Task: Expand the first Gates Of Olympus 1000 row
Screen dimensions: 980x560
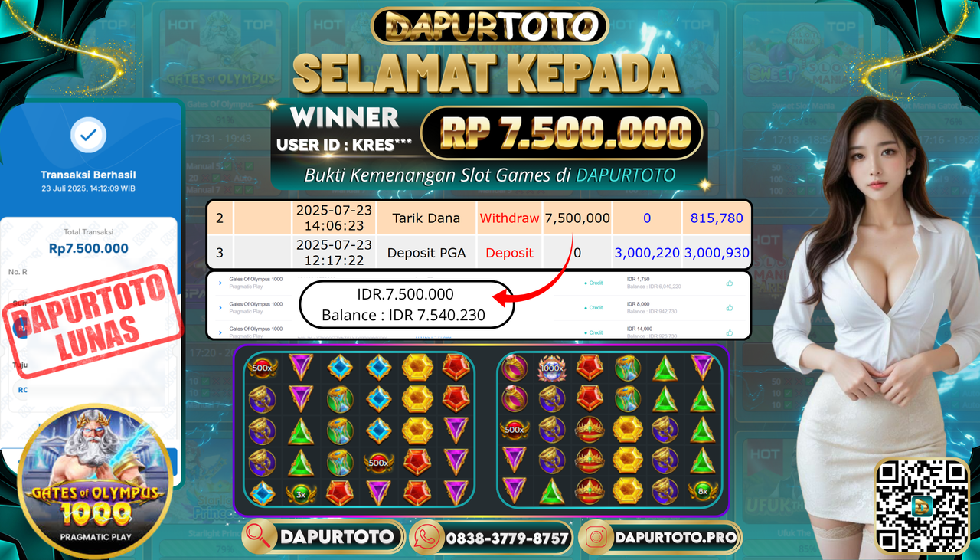Action: [x=220, y=283]
